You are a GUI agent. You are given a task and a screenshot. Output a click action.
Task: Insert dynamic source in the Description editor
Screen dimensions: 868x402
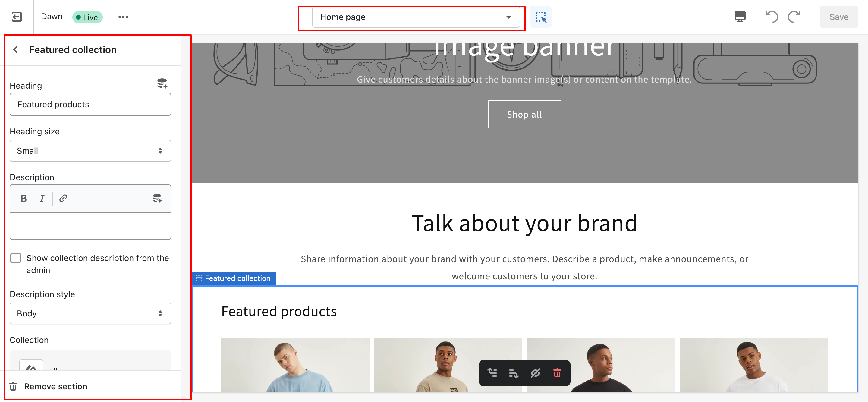[x=157, y=198]
